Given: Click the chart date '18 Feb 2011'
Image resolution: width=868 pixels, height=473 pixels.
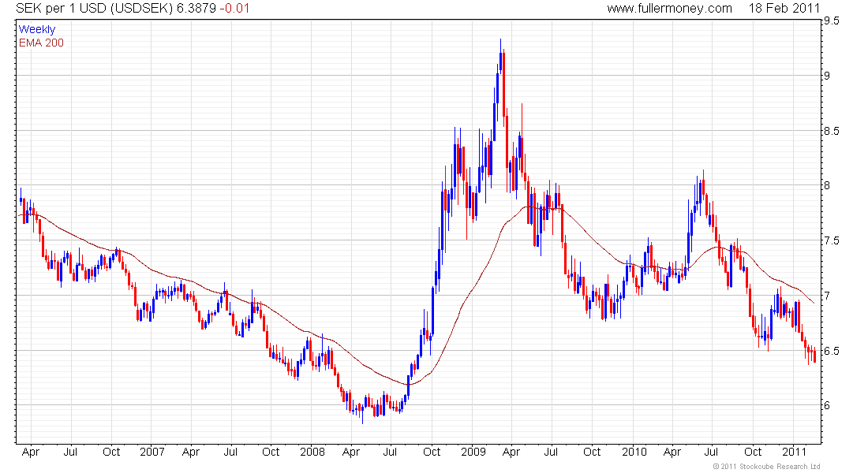Looking at the screenshot, I should pyautogui.click(x=784, y=9).
